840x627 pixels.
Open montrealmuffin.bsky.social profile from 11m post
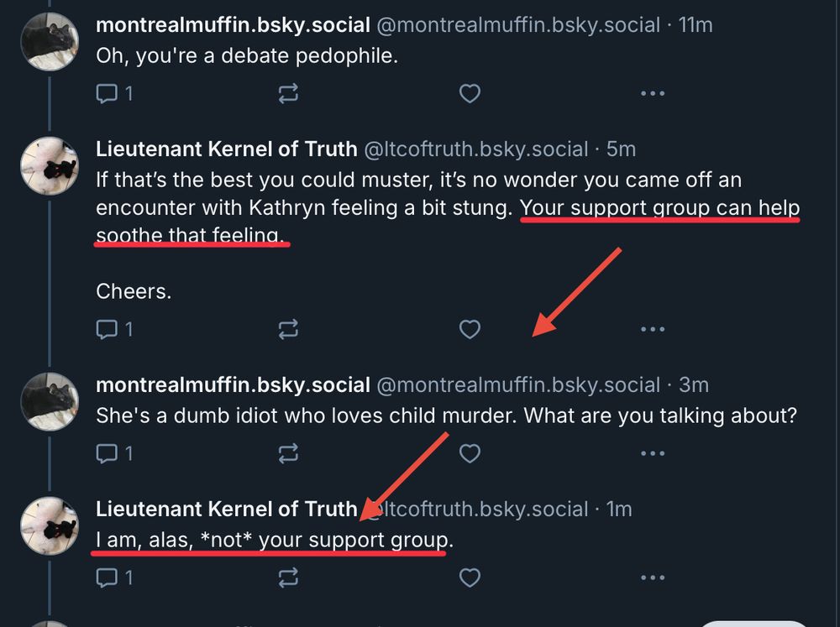pyautogui.click(x=233, y=25)
